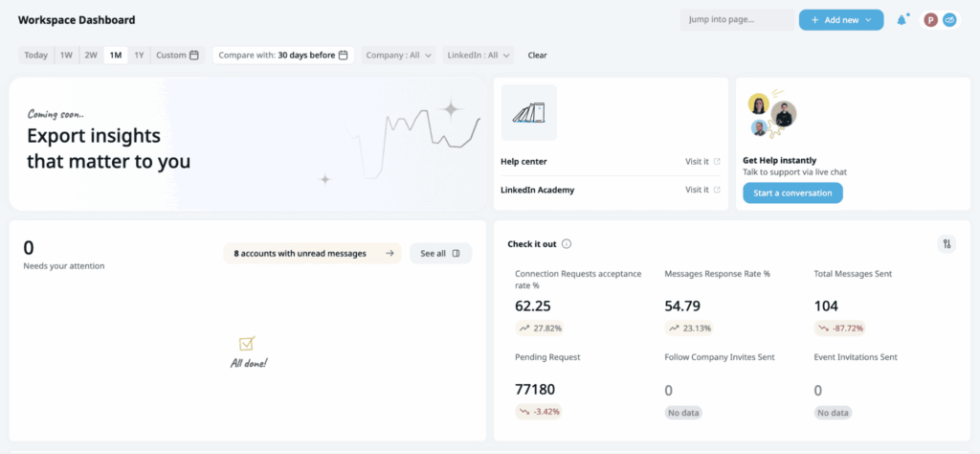
Task: Select the Today time range
Action: [36, 56]
